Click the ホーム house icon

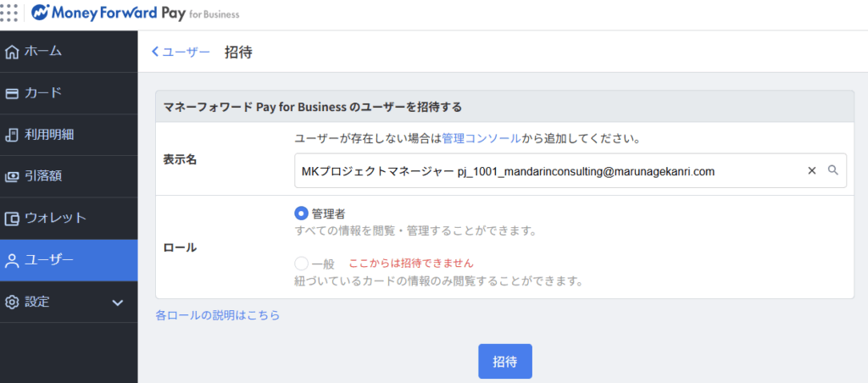[x=12, y=52]
